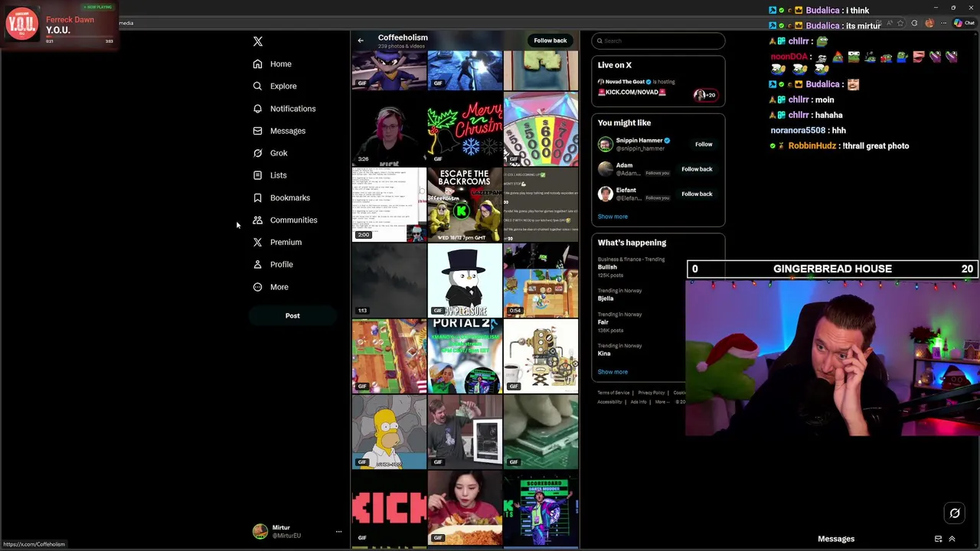Open the text document video thumbnail
The image size is (980, 551).
pos(389,204)
